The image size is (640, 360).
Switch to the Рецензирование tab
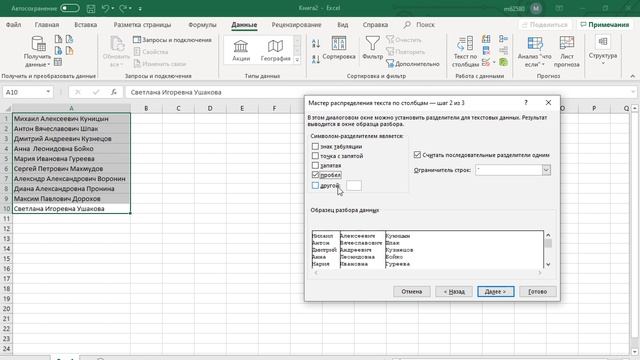pos(296,25)
